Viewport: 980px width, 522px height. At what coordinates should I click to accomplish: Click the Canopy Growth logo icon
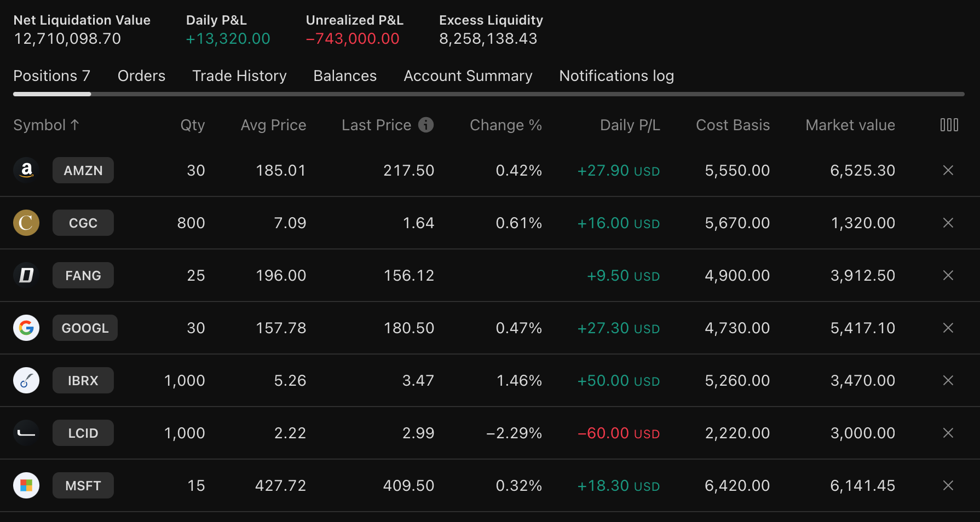(26, 223)
